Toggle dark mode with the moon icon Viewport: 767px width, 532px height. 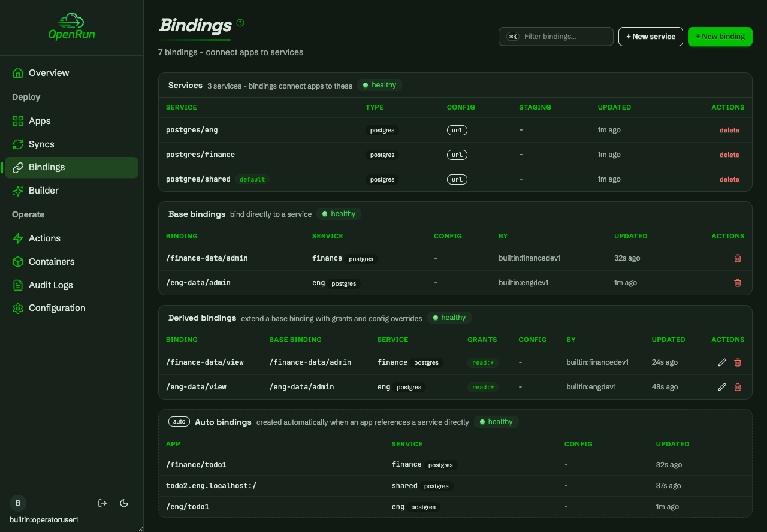[125, 503]
